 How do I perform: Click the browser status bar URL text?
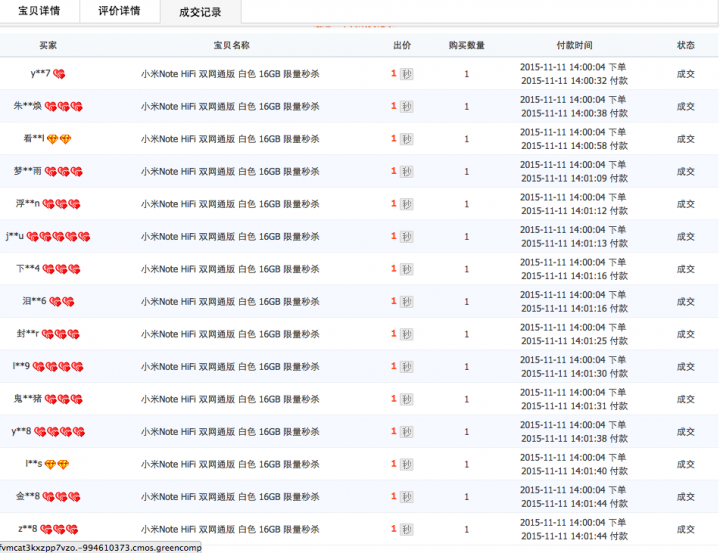click(101, 547)
